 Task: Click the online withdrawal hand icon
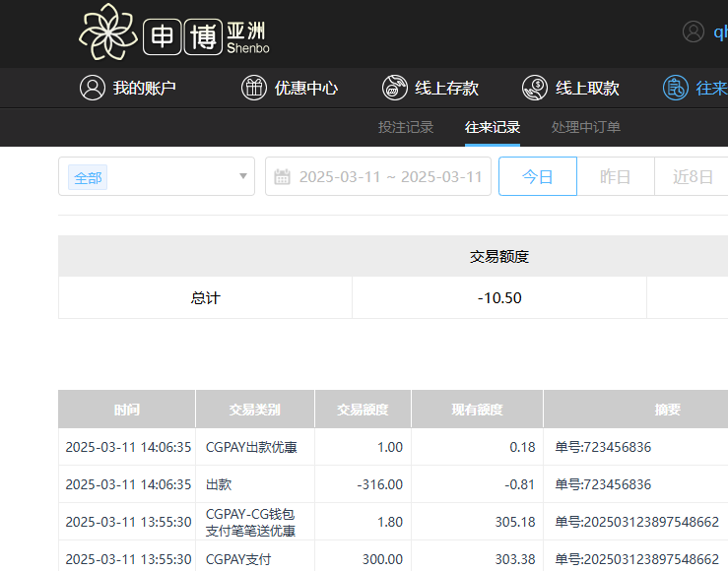[535, 88]
